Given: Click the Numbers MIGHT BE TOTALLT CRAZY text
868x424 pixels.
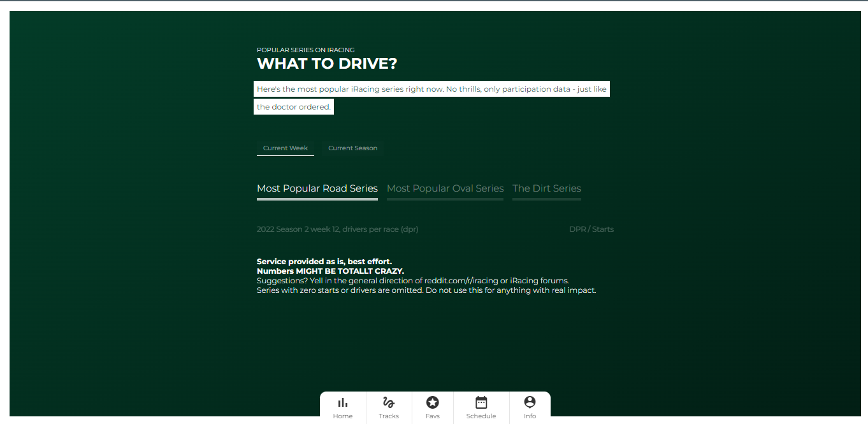Looking at the screenshot, I should point(330,271).
